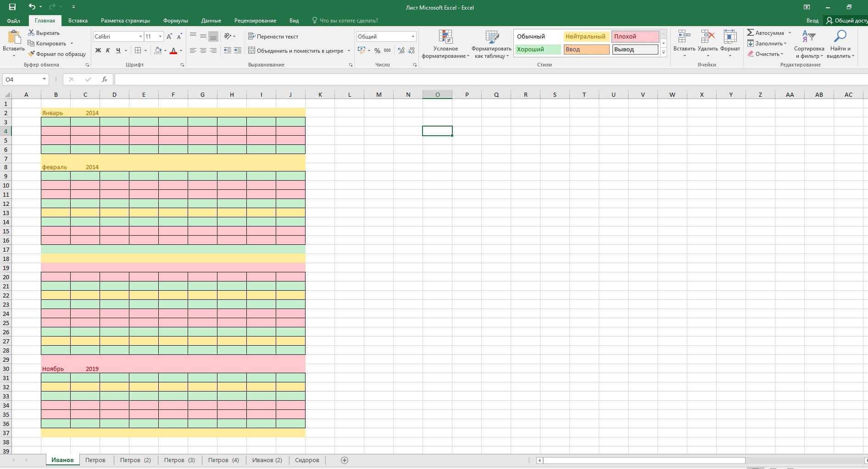Image resolution: width=868 pixels, height=469 pixels.
Task: Open Условное форматирование menu
Action: click(445, 44)
